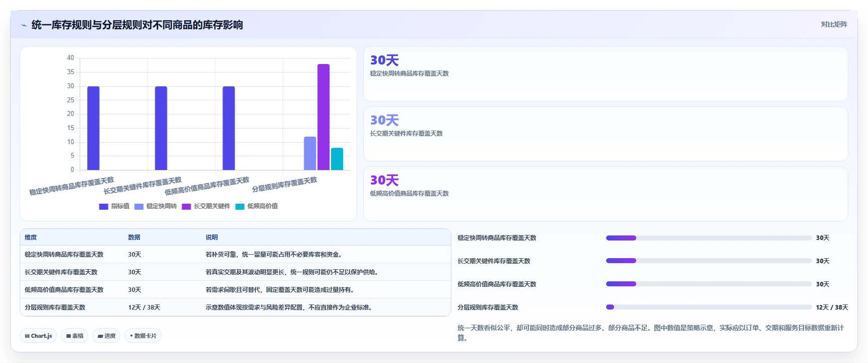Click the blue bar for 稳定快周转商品 in chart
Screen dimensions: 868x363
pyautogui.click(x=93, y=128)
